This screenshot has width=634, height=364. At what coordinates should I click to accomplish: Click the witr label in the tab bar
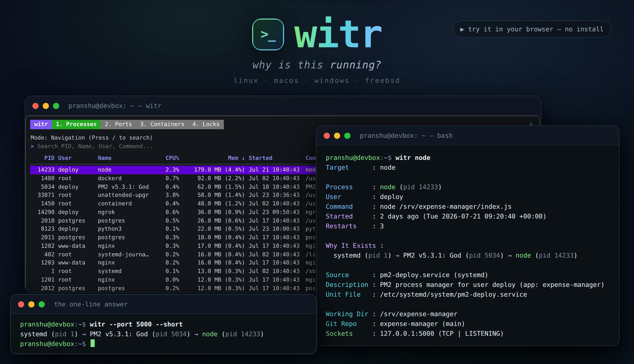tap(41, 124)
